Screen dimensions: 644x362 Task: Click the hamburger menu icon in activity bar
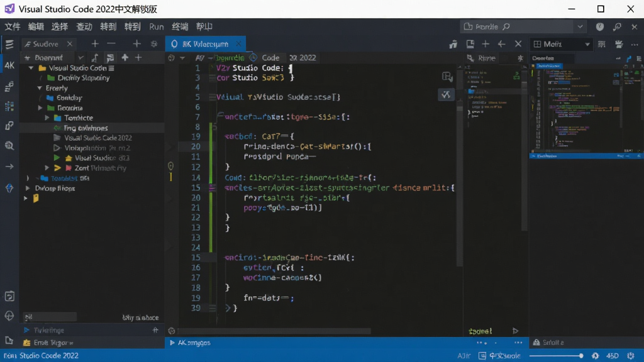tap(9, 44)
